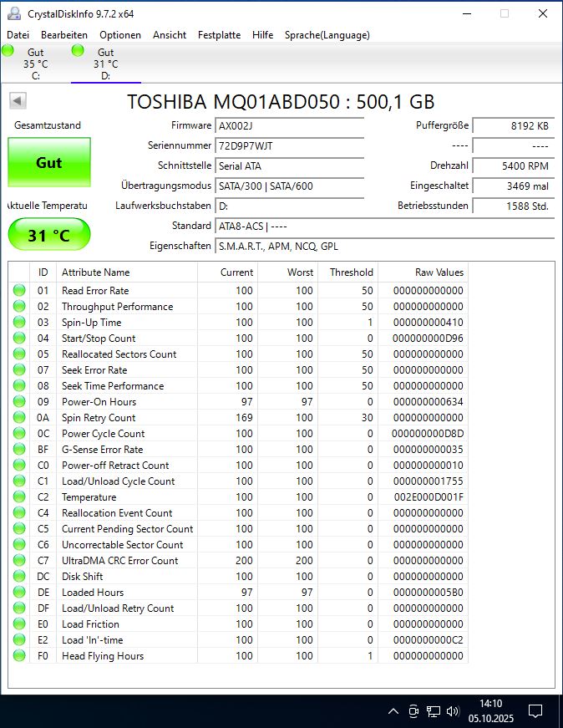Click the Current column header
The height and width of the screenshot is (728, 563).
coord(227,272)
